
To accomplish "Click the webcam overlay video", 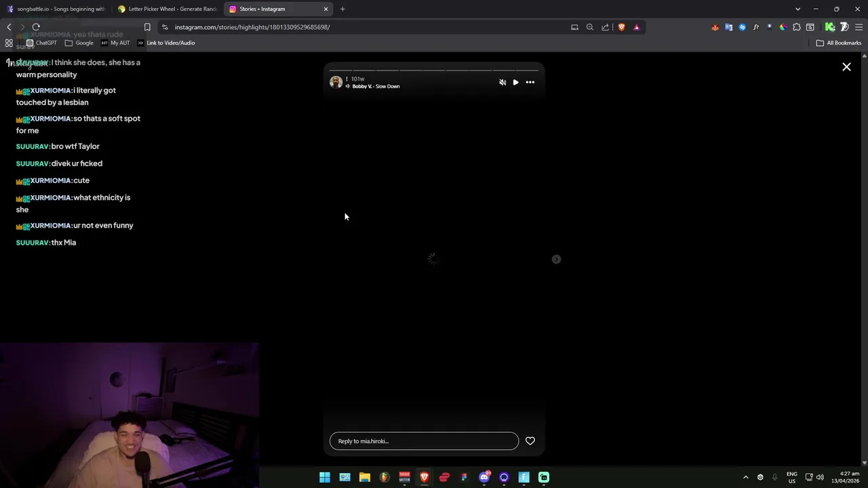I will pyautogui.click(x=129, y=415).
